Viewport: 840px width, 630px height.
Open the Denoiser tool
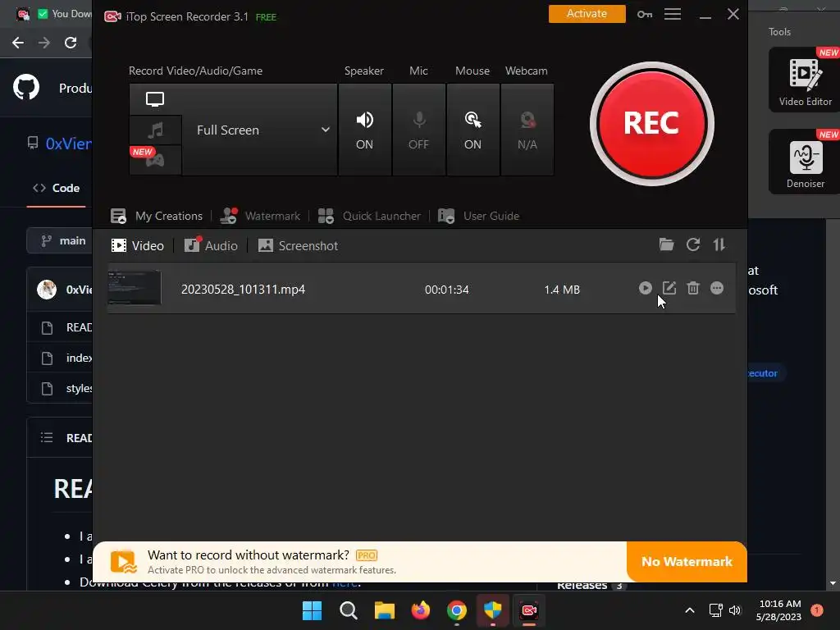point(805,162)
